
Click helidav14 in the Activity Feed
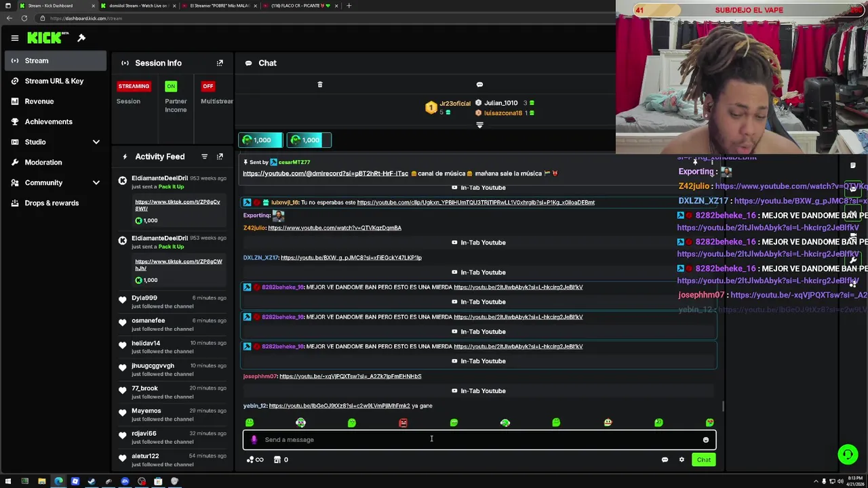click(146, 344)
